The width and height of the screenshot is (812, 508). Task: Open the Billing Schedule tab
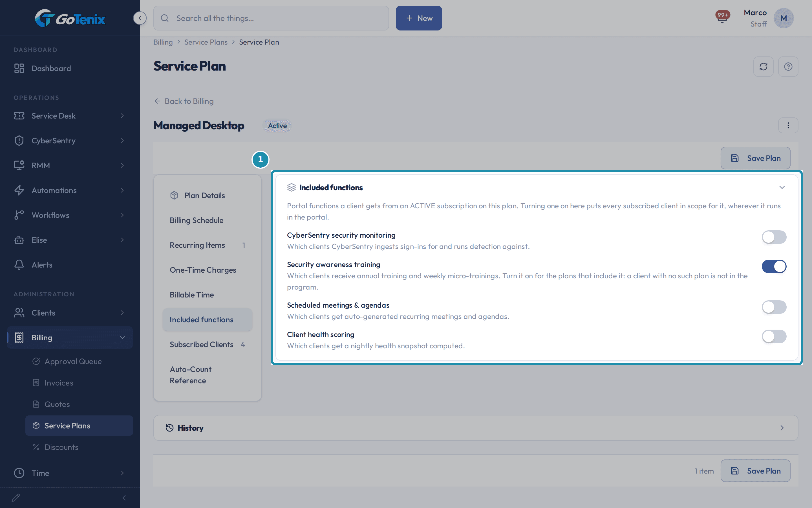coord(207,220)
